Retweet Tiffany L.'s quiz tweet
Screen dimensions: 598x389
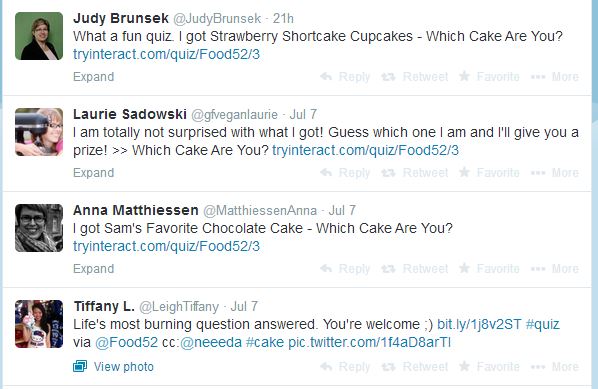[x=415, y=366]
